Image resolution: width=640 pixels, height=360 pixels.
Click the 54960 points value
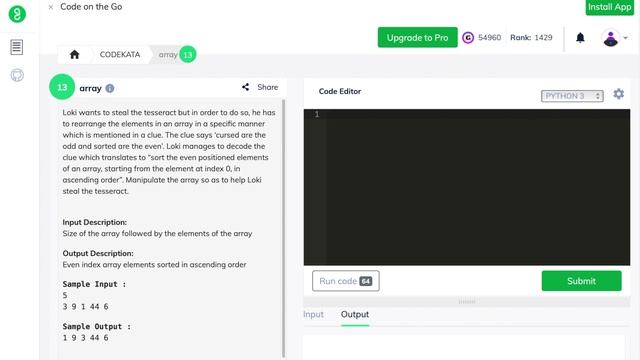point(489,38)
